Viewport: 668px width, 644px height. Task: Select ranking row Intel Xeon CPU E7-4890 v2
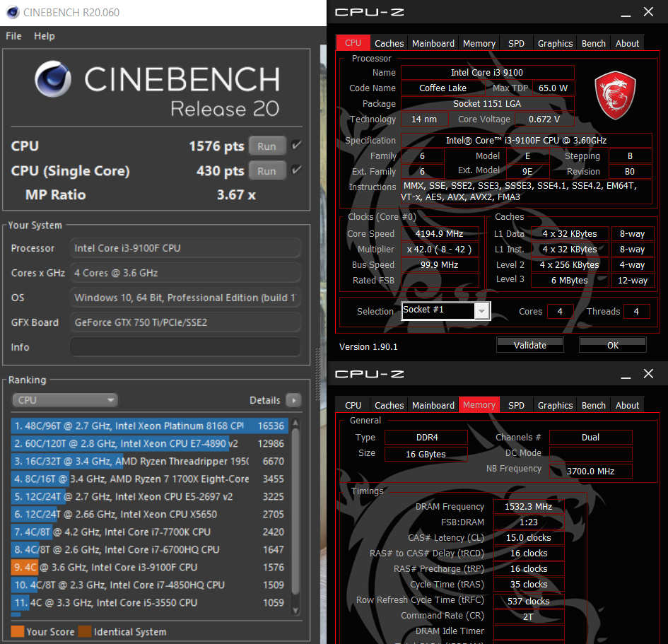tap(149, 443)
